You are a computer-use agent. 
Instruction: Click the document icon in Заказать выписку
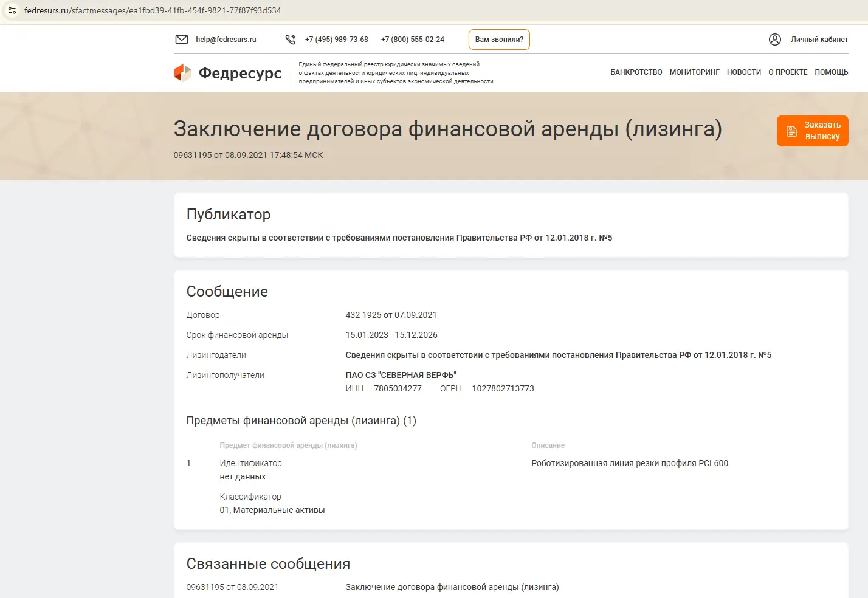click(792, 131)
